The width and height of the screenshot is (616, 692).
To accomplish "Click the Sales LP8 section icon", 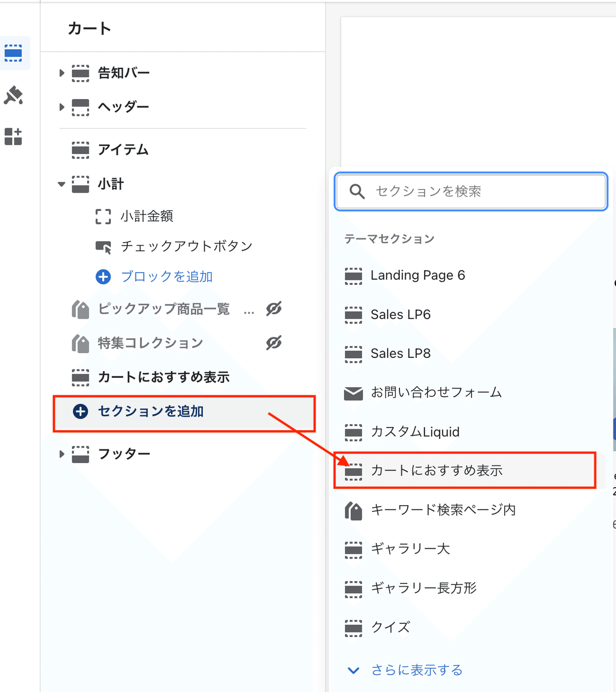I will pos(353,354).
